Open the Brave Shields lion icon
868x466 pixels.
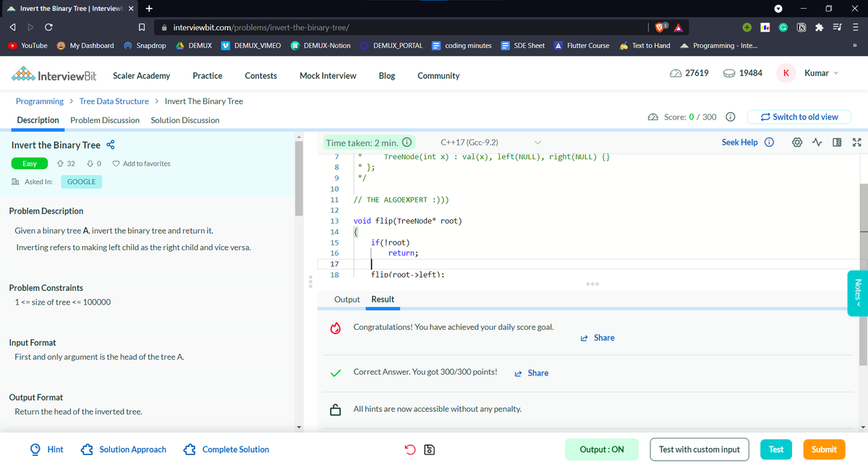point(661,28)
